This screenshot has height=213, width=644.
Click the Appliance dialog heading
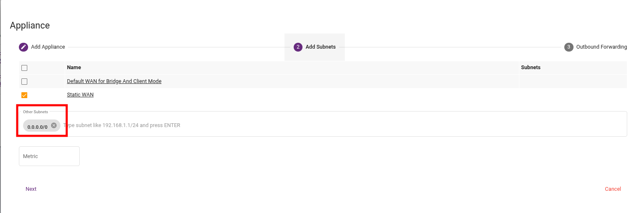click(x=30, y=25)
